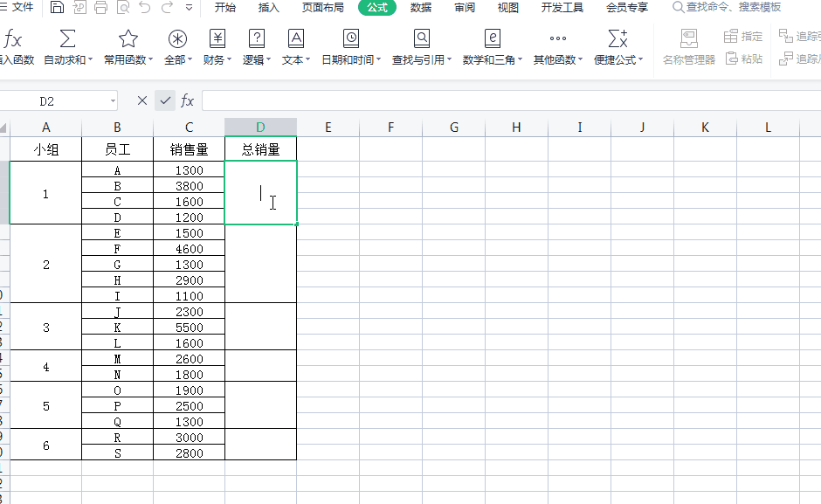Open Math and Trig functions icon
The image size is (821, 504).
tap(493, 38)
